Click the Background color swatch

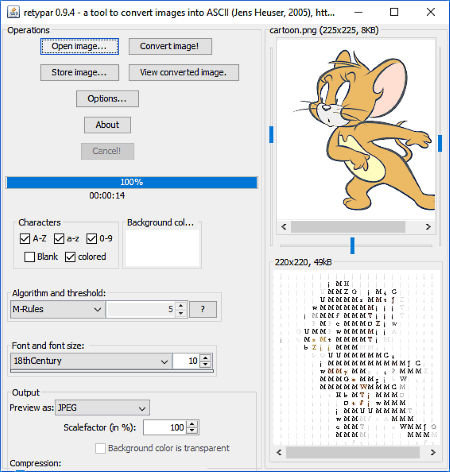point(162,248)
